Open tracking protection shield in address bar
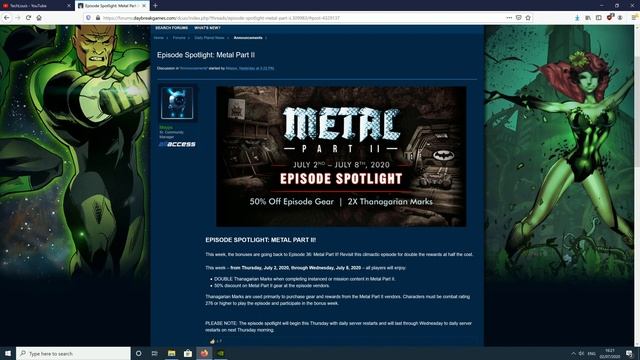640x360 pixels. (88, 18)
